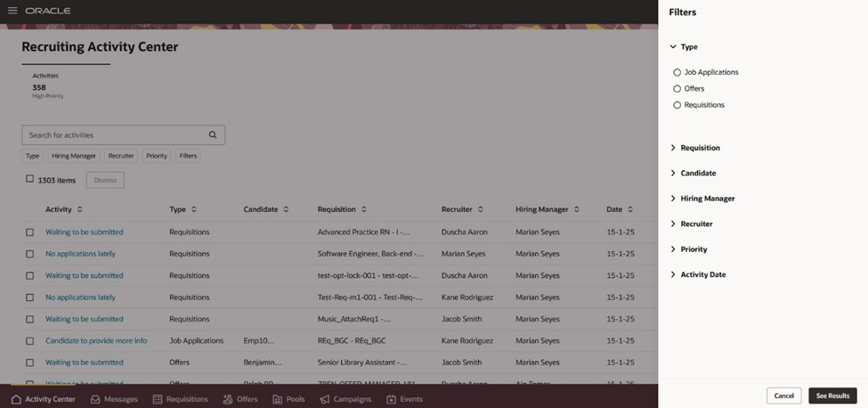The image size is (868, 408).
Task: Click the See Results button
Action: coord(832,396)
